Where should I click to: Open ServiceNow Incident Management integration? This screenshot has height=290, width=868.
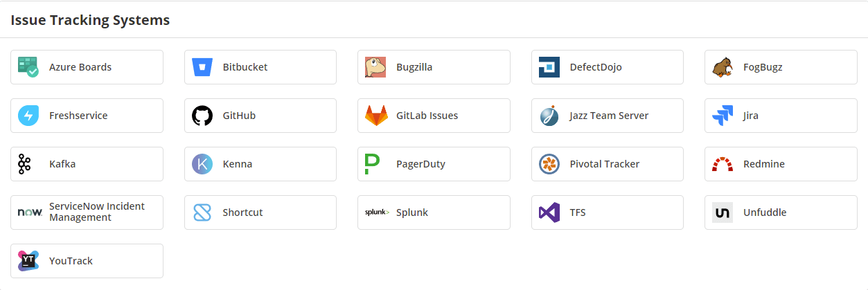tap(87, 212)
